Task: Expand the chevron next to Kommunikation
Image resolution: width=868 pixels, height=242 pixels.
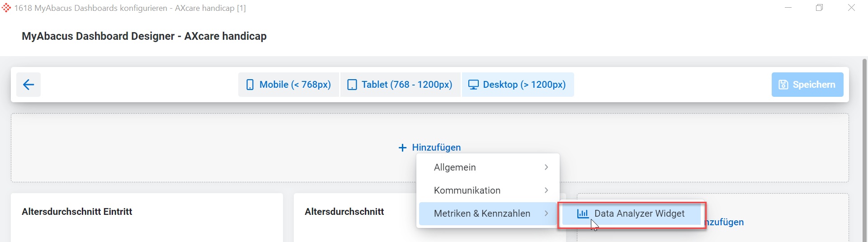Action: pos(546,190)
